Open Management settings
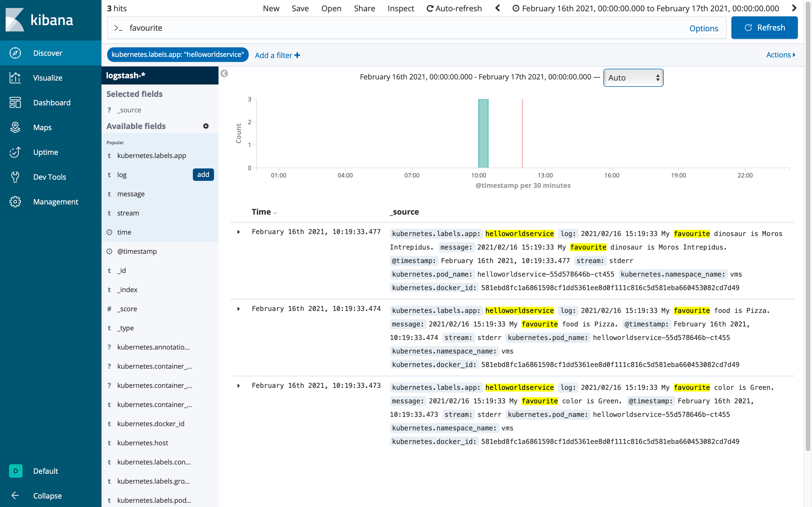The width and height of the screenshot is (812, 507). tap(55, 201)
